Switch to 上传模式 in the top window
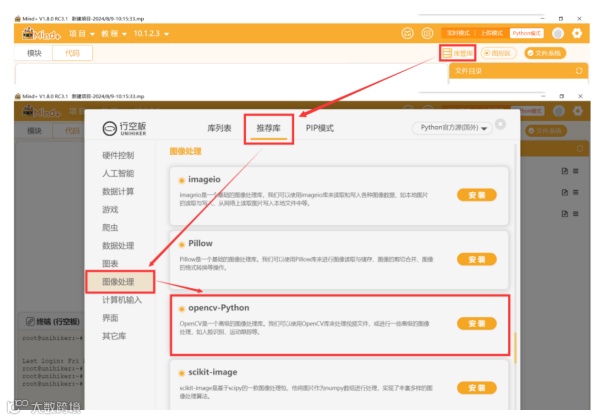607x420 pixels. point(492,33)
